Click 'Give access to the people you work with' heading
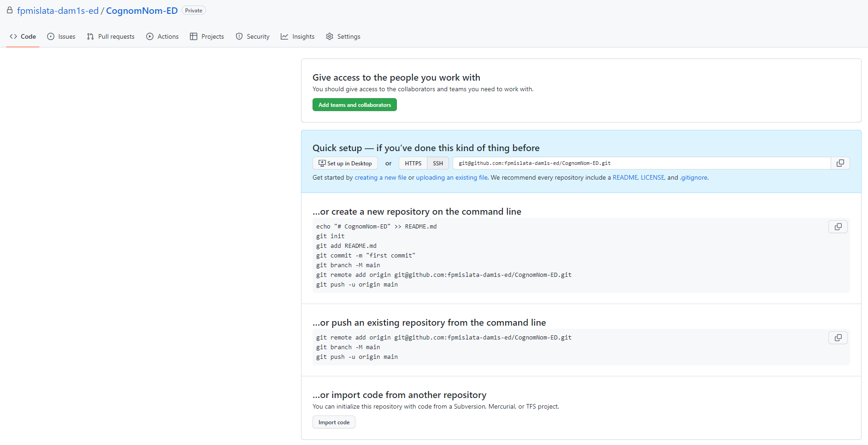868x445 pixels. point(396,77)
